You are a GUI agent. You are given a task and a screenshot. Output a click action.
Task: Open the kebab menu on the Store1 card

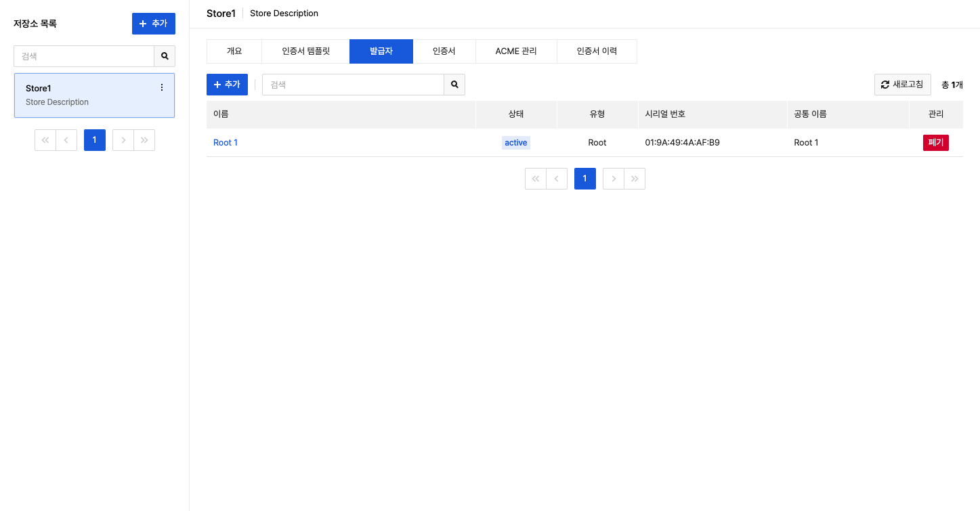(x=161, y=87)
